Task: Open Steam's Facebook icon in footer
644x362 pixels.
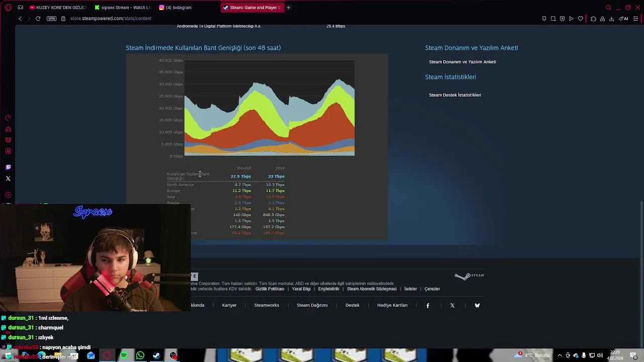Action: pyautogui.click(x=428, y=305)
